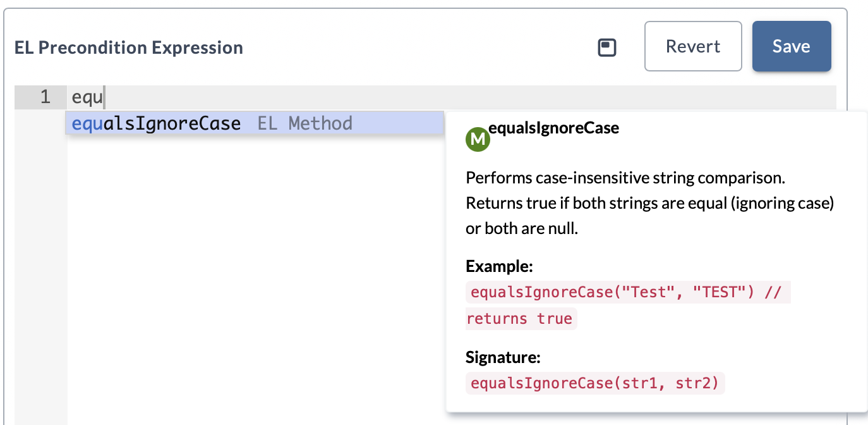
Task: Click "Performs case-insensitive string comparison" description text
Action: [625, 178]
